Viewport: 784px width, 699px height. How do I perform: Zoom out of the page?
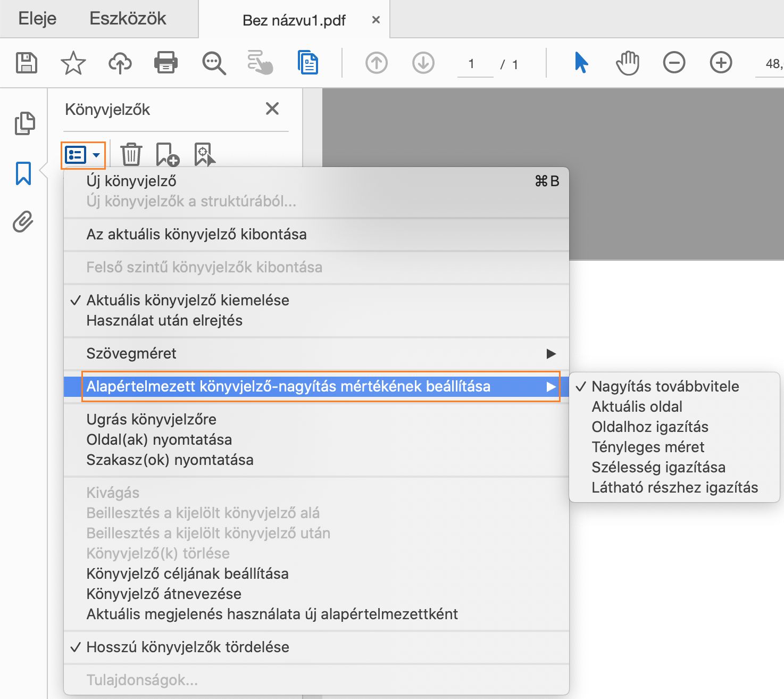[674, 62]
